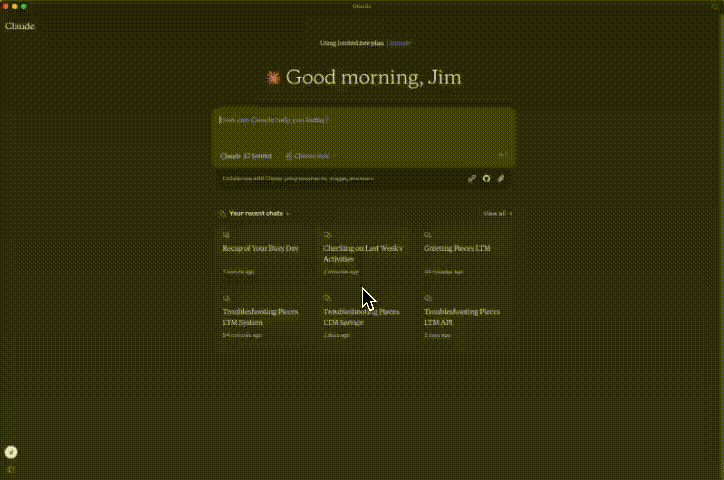This screenshot has width=724, height=480.
Task: Open the user profile avatar at bottom left
Action: point(11,452)
